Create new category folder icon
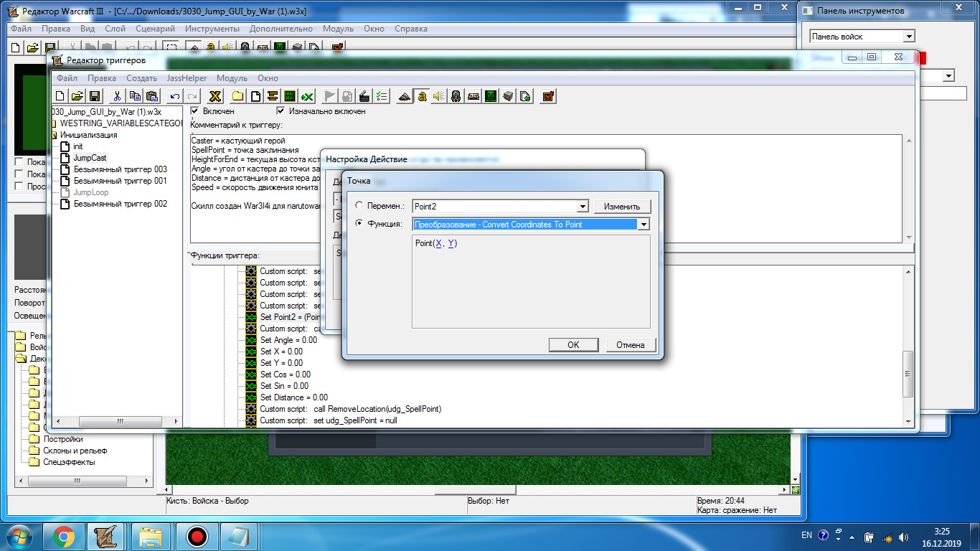980x551 pixels. click(237, 96)
